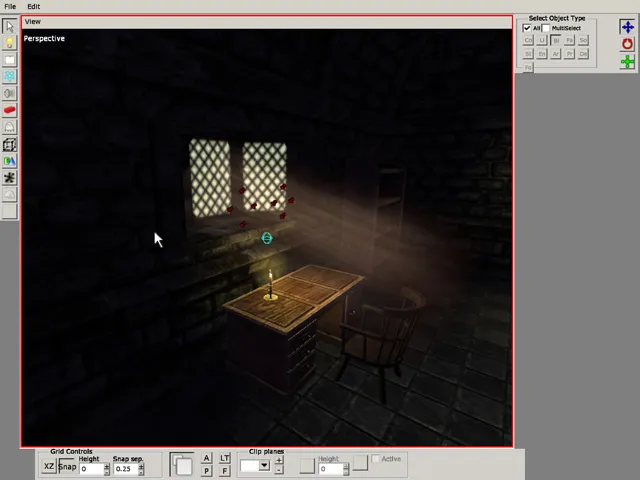Open the File menu
This screenshot has width=640, height=480.
click(x=10, y=7)
